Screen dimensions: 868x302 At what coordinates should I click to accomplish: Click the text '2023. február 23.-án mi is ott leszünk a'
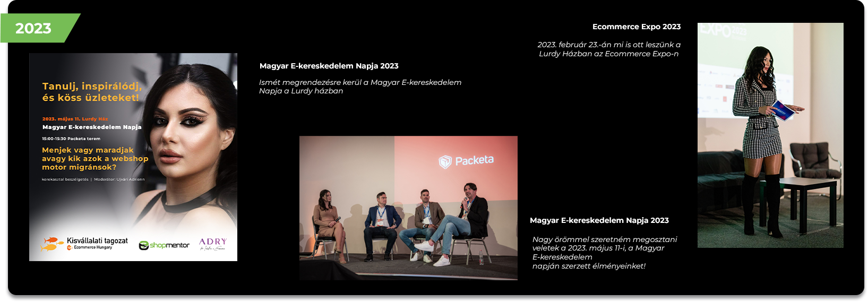(609, 45)
